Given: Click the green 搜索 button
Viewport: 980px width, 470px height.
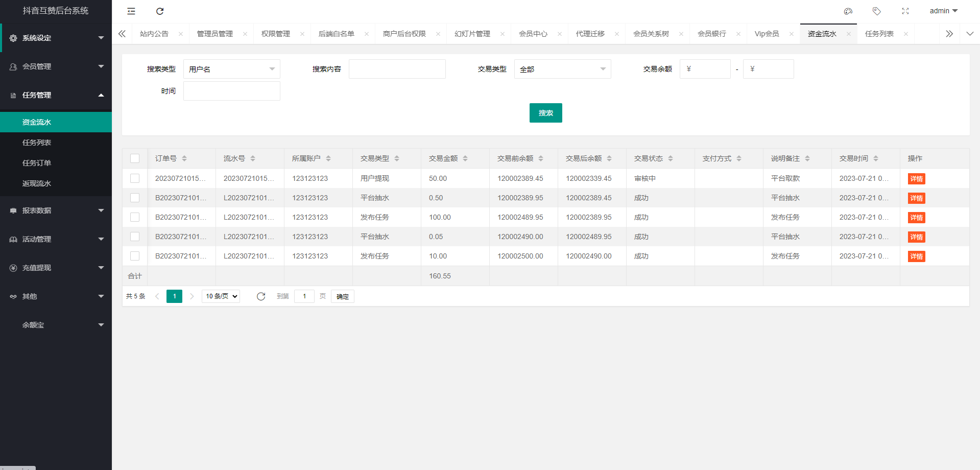Looking at the screenshot, I should click(x=545, y=113).
